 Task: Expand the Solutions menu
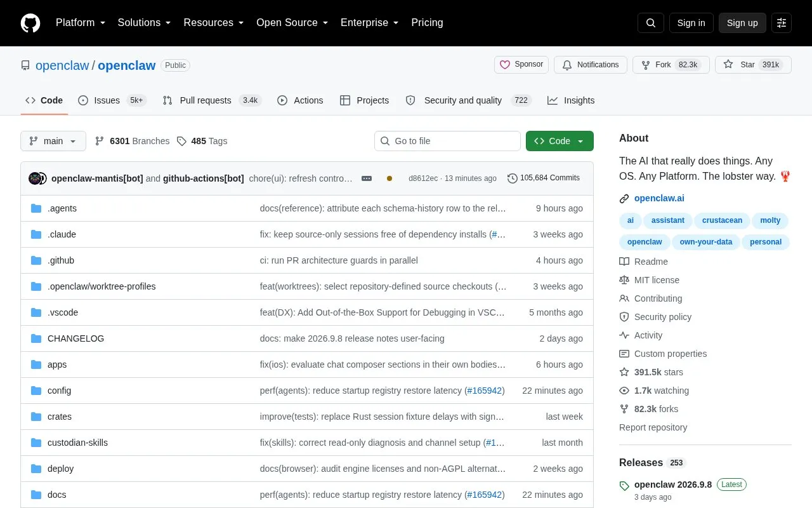[x=144, y=23]
